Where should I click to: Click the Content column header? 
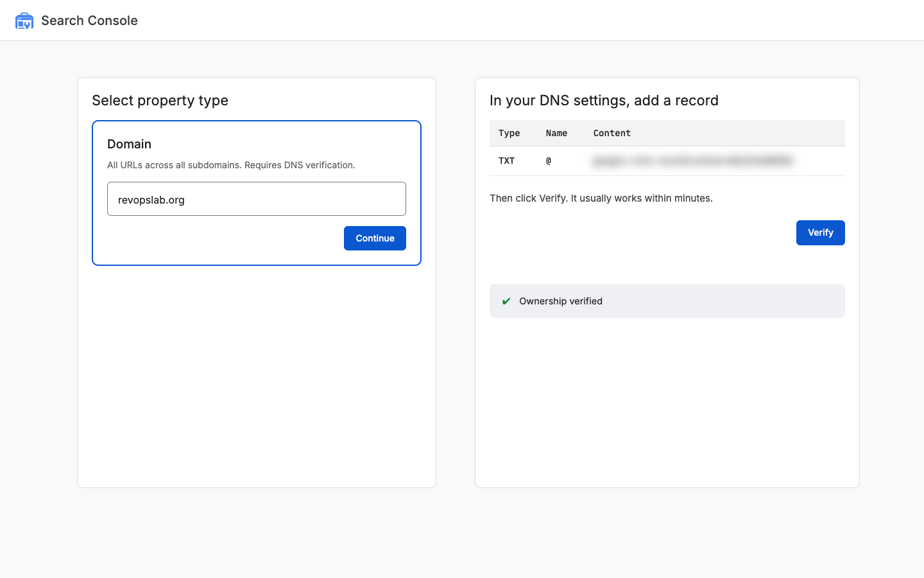pyautogui.click(x=612, y=133)
